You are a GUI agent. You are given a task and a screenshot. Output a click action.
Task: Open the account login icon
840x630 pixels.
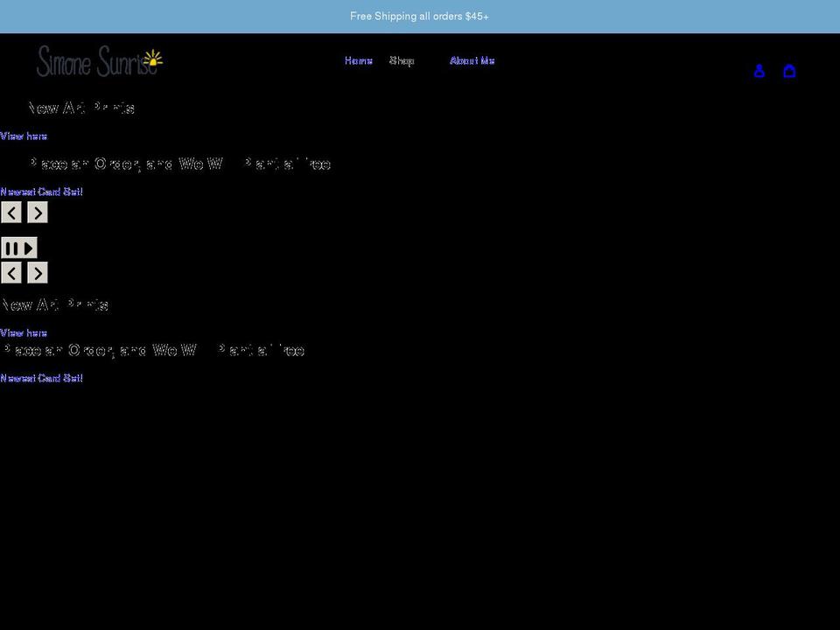pyautogui.click(x=759, y=70)
